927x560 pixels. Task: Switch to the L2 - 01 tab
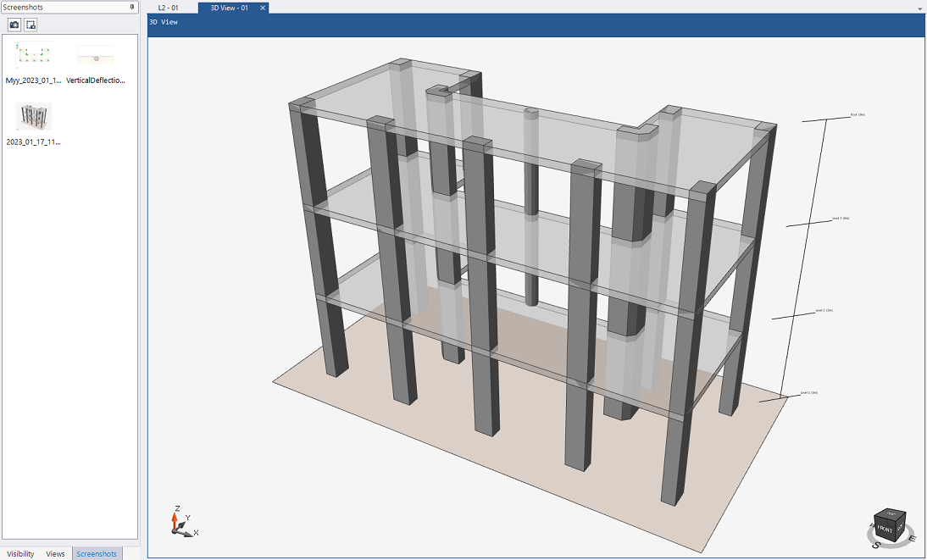[x=169, y=8]
